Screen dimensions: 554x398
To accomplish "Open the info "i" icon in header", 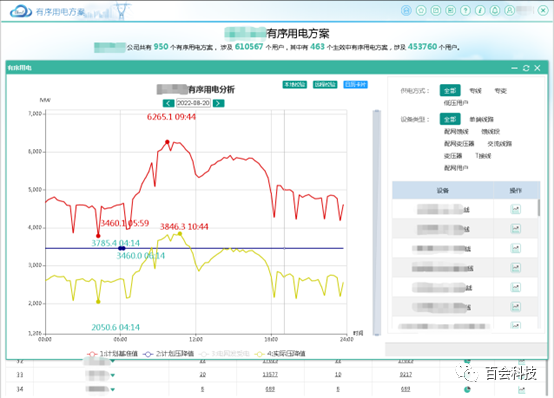I will pyautogui.click(x=480, y=11).
